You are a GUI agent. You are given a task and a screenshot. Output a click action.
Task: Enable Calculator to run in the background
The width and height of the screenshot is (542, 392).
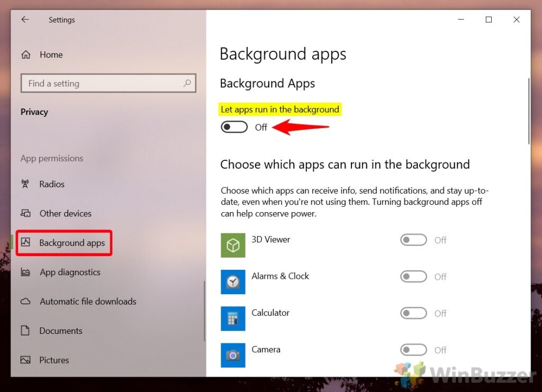point(413,313)
